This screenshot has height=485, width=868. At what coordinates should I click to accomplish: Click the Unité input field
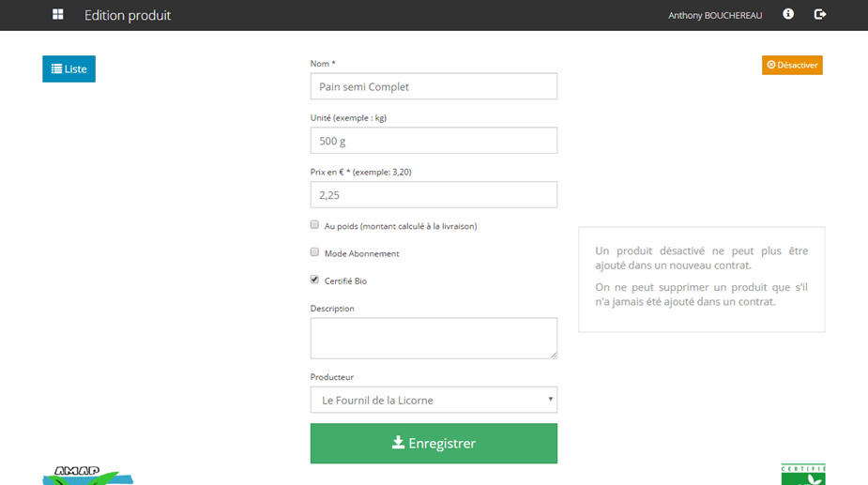click(434, 141)
